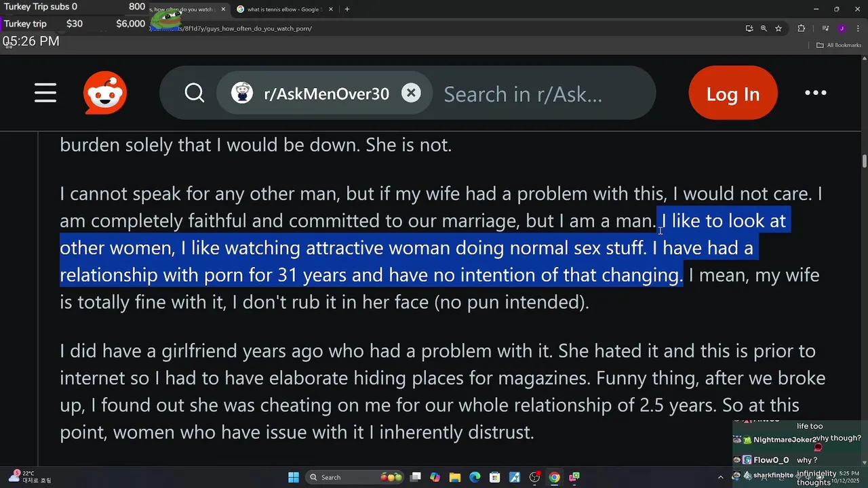Open the Chrome three-dot menu

(x=857, y=28)
